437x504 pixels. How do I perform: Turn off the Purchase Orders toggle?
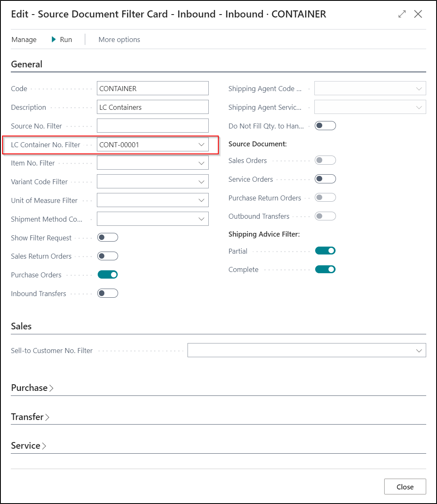pos(108,274)
